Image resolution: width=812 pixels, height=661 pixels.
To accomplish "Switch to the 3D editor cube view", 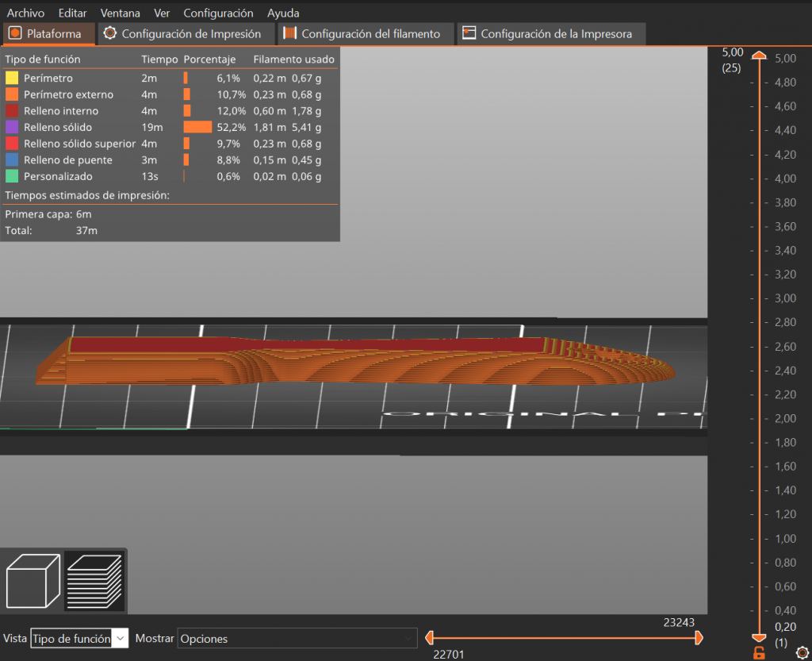I will tap(33, 581).
